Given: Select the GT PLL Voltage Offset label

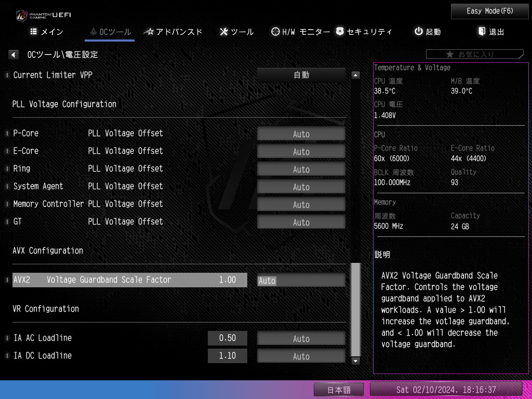Looking at the screenshot, I should point(88,221).
